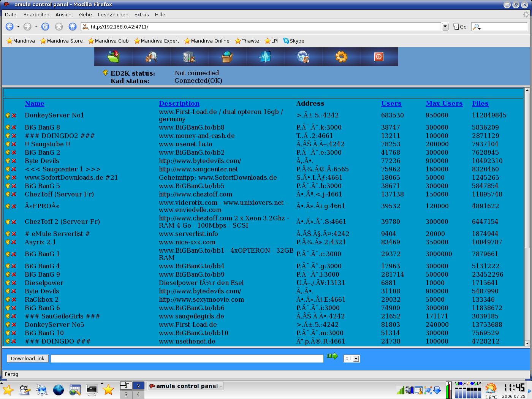
Task: Open the servers list icon
Action: 189,57
